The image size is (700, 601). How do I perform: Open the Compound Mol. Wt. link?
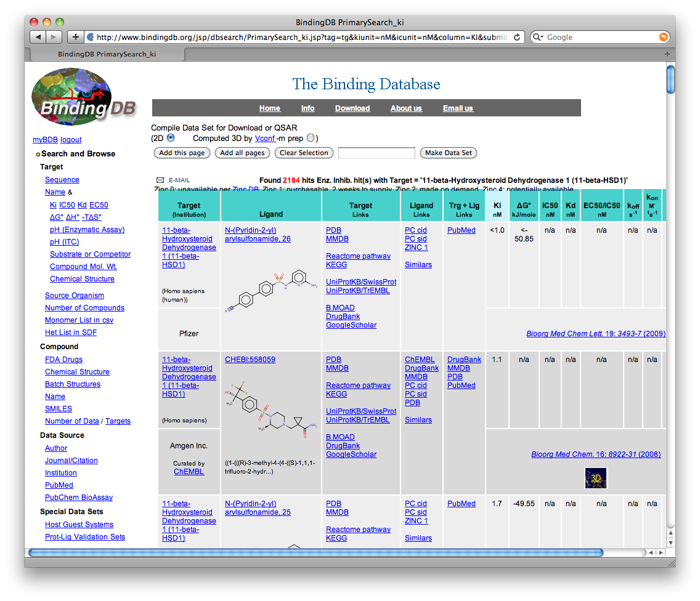tap(83, 267)
